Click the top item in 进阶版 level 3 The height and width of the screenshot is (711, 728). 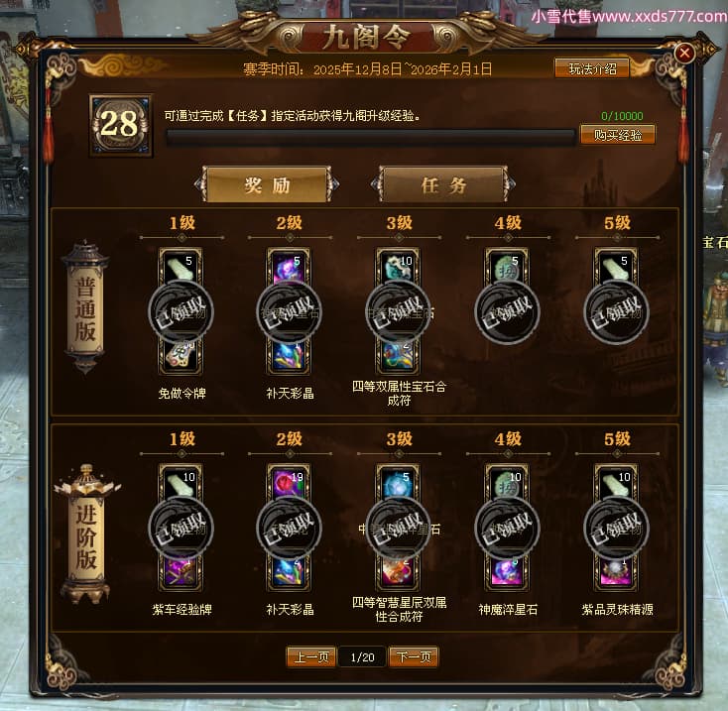(398, 481)
